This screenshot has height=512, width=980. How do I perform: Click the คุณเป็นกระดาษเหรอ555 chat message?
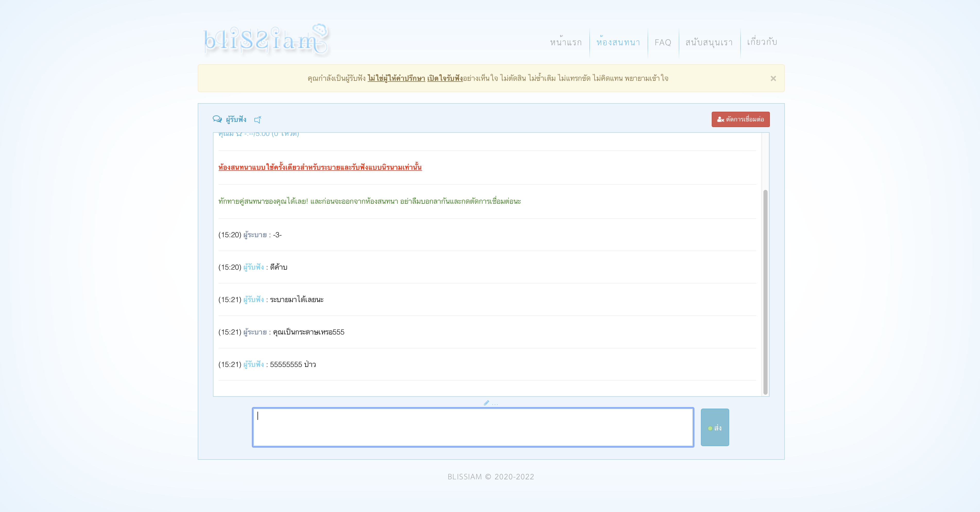[x=308, y=332]
